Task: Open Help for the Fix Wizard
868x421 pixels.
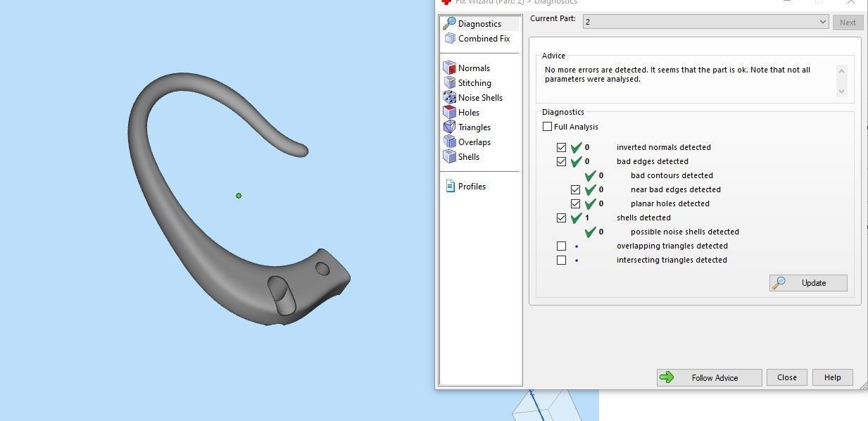Action: click(x=832, y=377)
